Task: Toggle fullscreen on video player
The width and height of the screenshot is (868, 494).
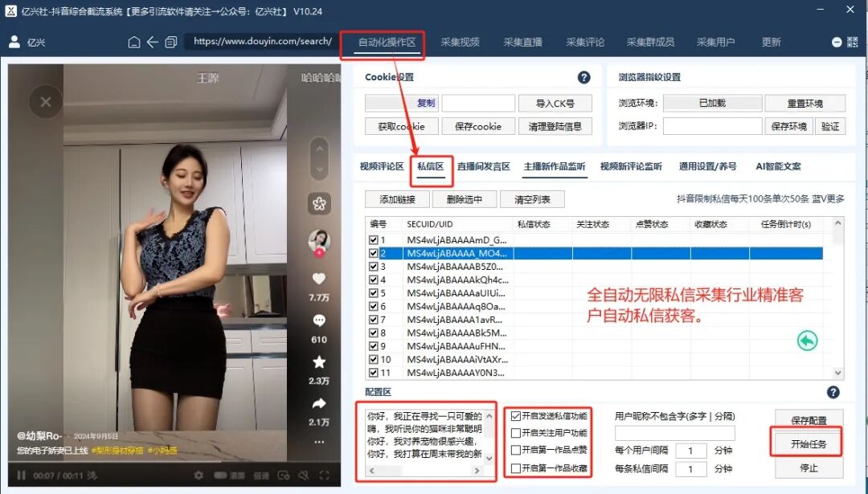Action: [x=325, y=476]
